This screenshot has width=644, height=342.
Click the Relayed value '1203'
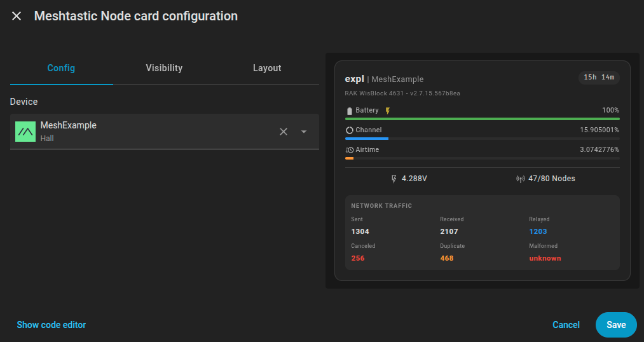538,231
